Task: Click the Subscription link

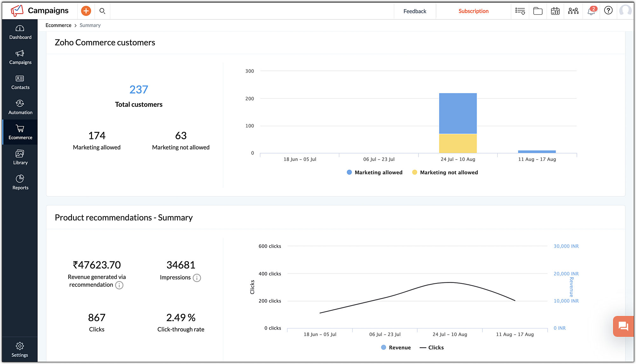Action: coord(473,11)
